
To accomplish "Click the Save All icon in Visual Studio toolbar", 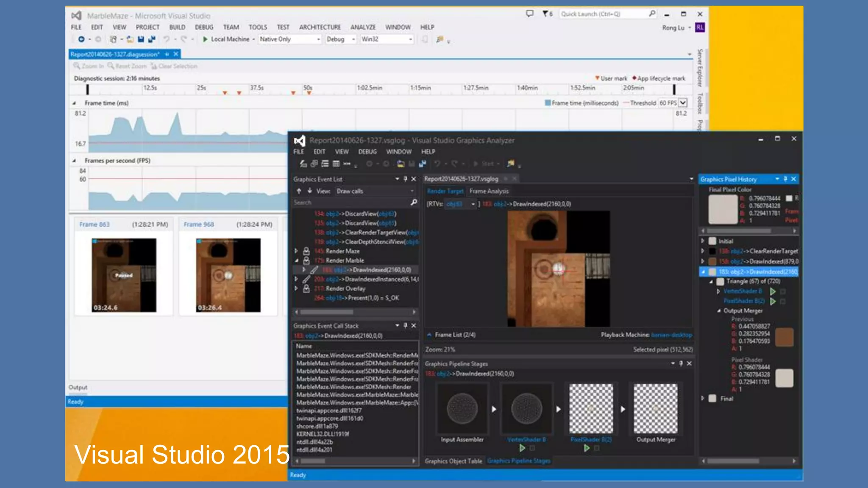I will [x=152, y=39].
